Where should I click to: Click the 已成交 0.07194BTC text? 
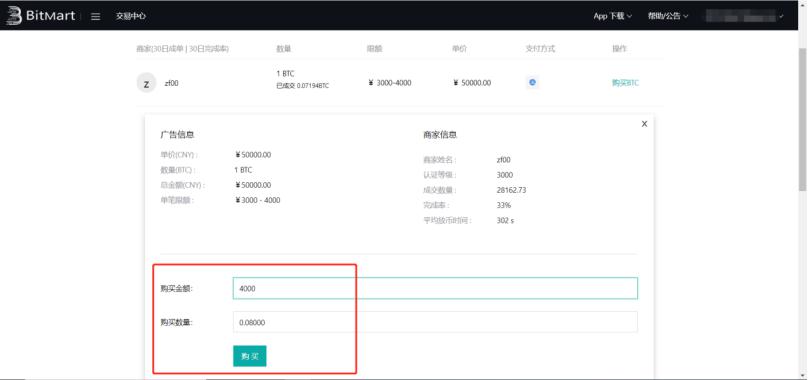point(302,86)
